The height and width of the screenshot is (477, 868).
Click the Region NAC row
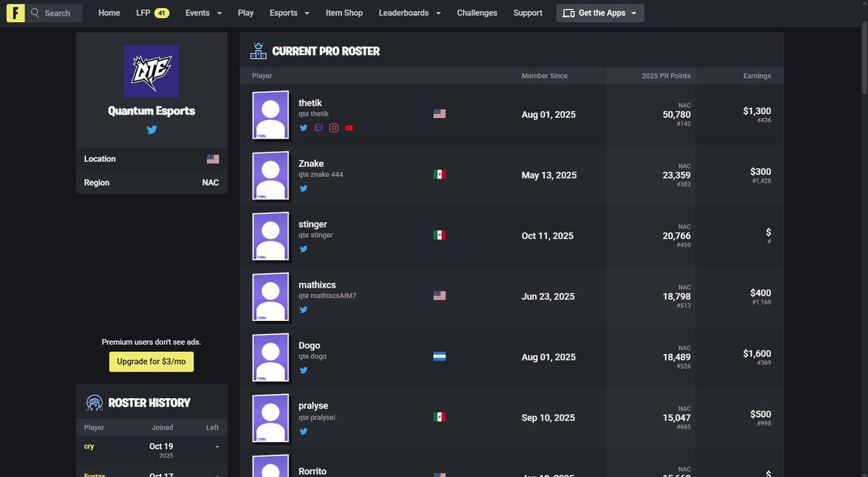pyautogui.click(x=152, y=183)
